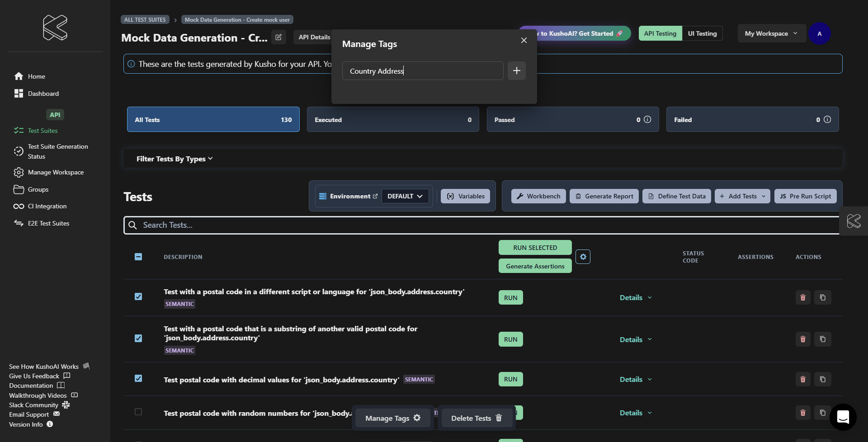The image size is (868, 442).
Task: Click Generate Report button
Action: click(x=604, y=196)
